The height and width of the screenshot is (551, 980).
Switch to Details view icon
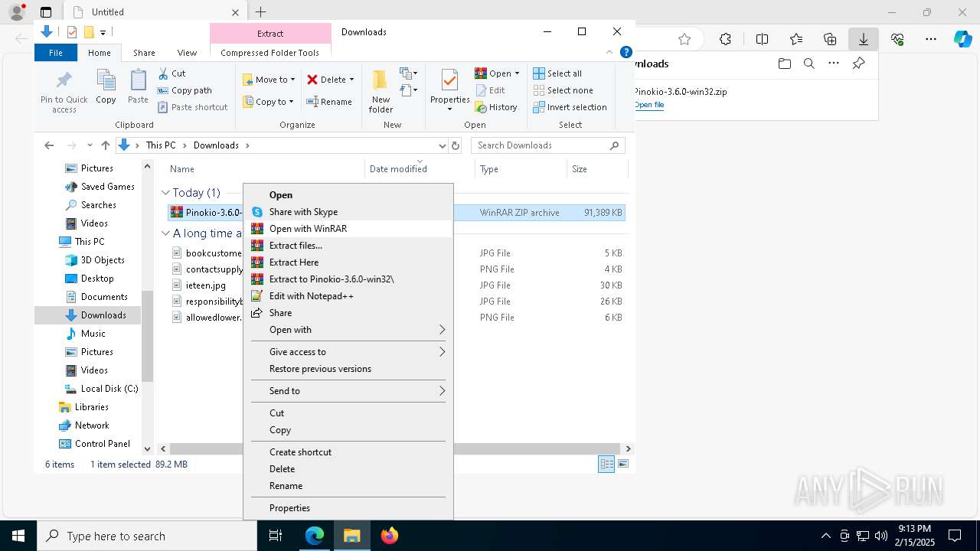click(x=606, y=464)
